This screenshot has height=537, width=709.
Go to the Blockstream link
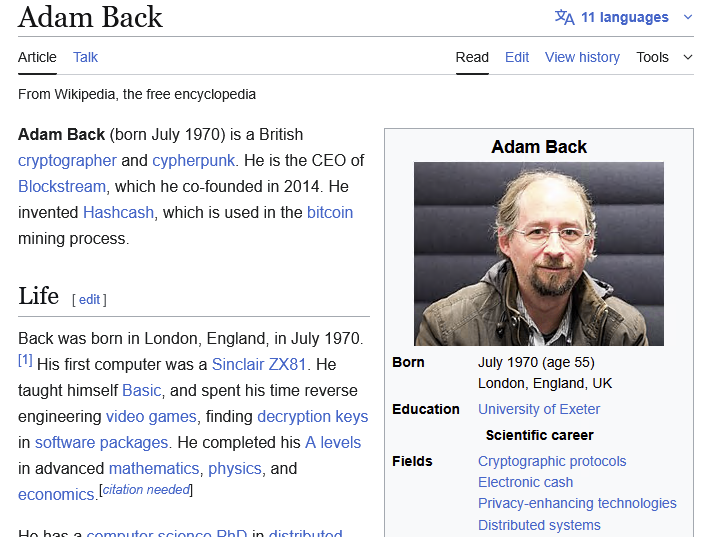click(x=62, y=186)
